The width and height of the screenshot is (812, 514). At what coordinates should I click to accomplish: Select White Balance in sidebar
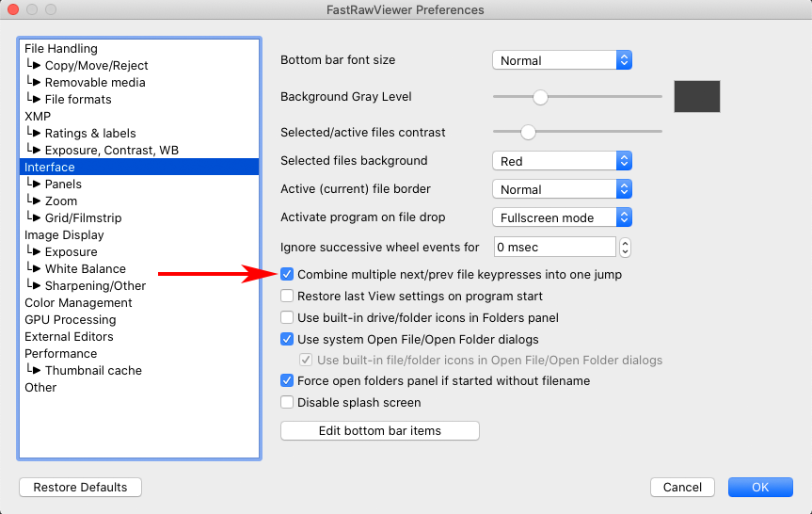(x=86, y=268)
